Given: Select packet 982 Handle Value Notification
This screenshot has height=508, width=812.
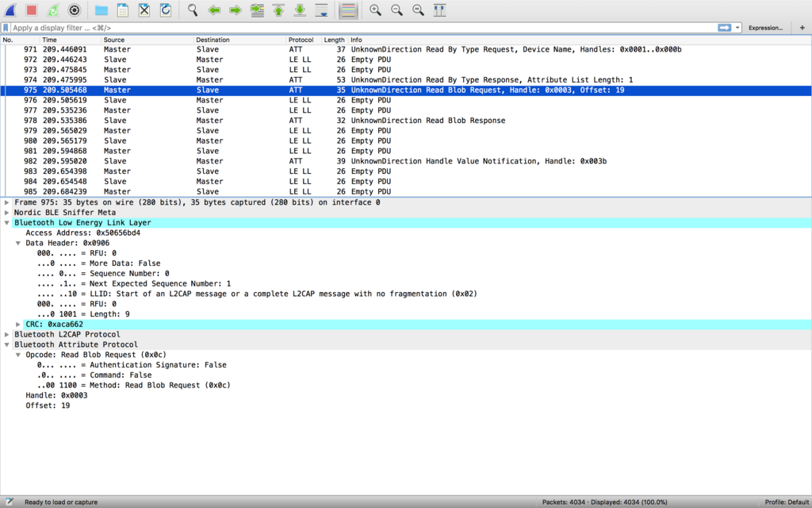Looking at the screenshot, I should (406, 161).
